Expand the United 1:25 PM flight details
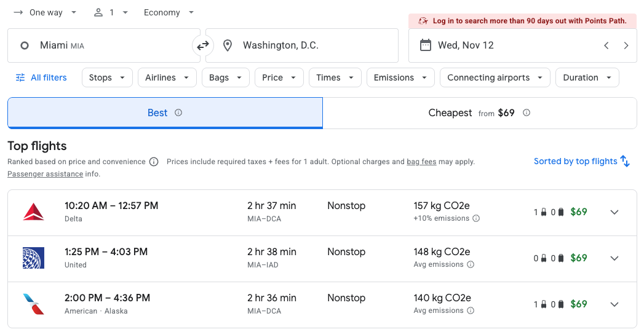Image resolution: width=644 pixels, height=332 pixels. [x=614, y=258]
